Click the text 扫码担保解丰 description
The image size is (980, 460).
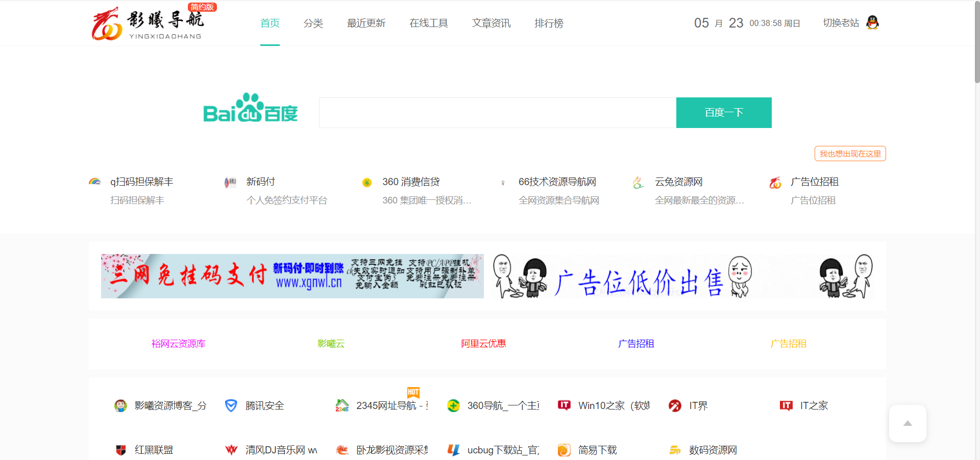click(x=137, y=200)
